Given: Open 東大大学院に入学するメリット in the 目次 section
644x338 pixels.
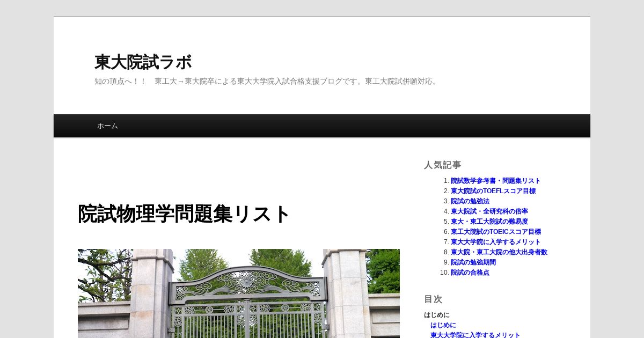Looking at the screenshot, I should (x=475, y=335).
